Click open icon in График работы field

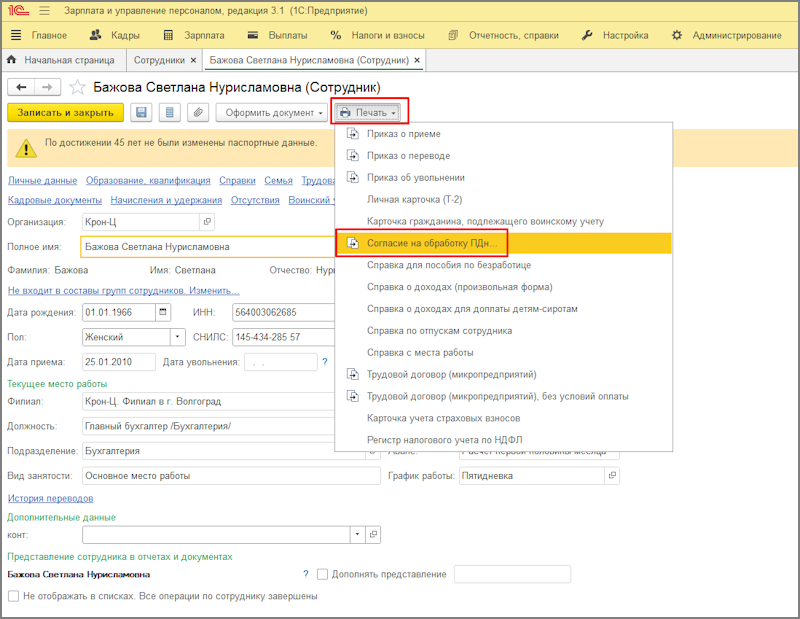pyautogui.click(x=611, y=476)
